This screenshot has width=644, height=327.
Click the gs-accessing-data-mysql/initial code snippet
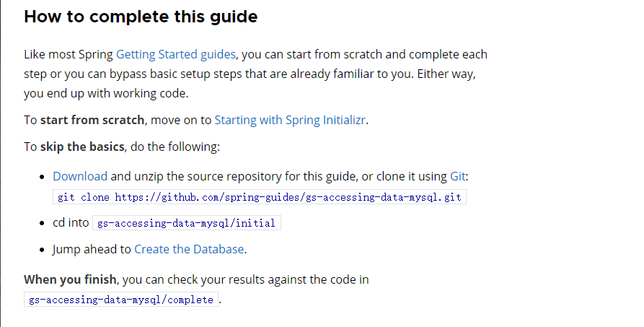coord(186,223)
